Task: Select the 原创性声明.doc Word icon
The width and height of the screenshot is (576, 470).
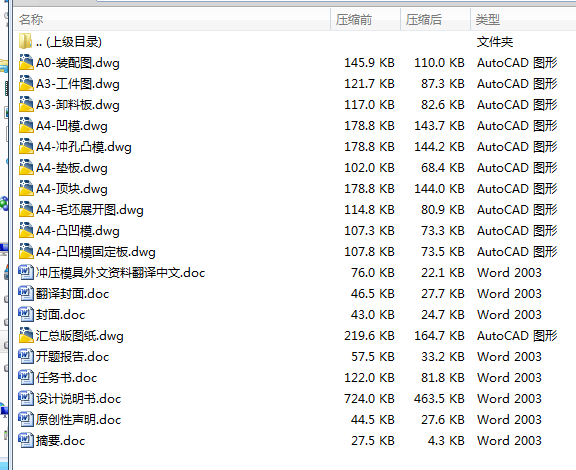Action: pos(26,419)
